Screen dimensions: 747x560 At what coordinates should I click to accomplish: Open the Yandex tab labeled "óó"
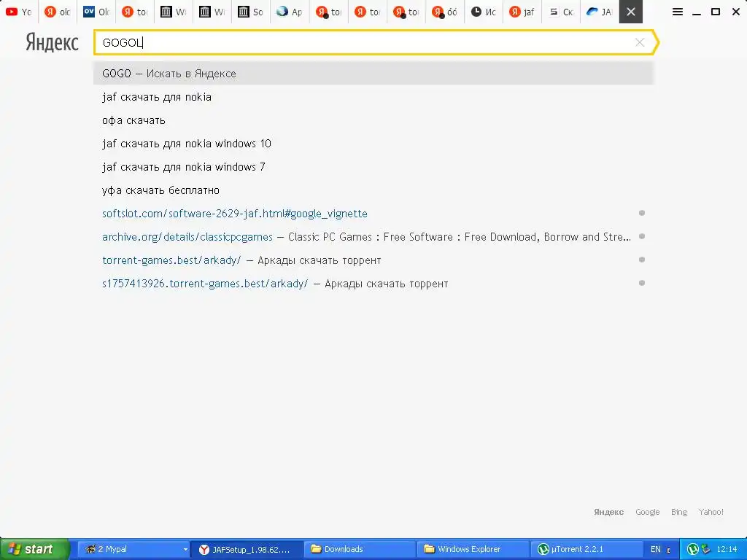[444, 12]
